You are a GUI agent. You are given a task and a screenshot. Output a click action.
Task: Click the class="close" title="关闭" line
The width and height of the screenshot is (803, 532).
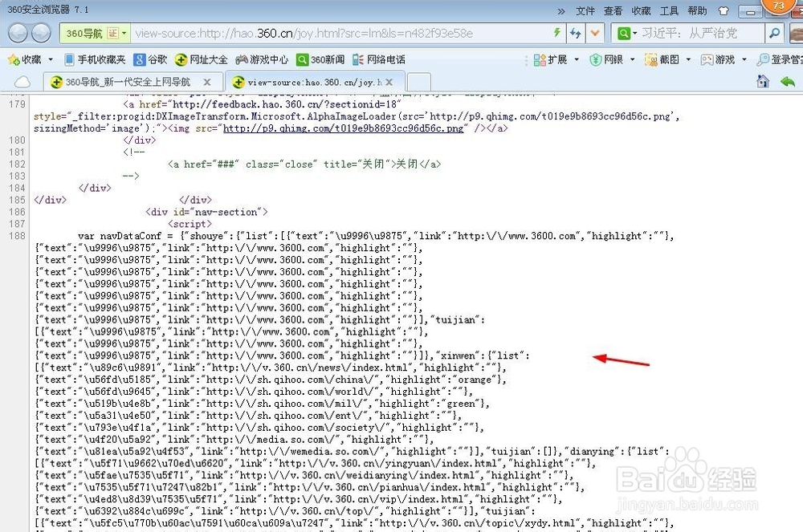point(304,164)
